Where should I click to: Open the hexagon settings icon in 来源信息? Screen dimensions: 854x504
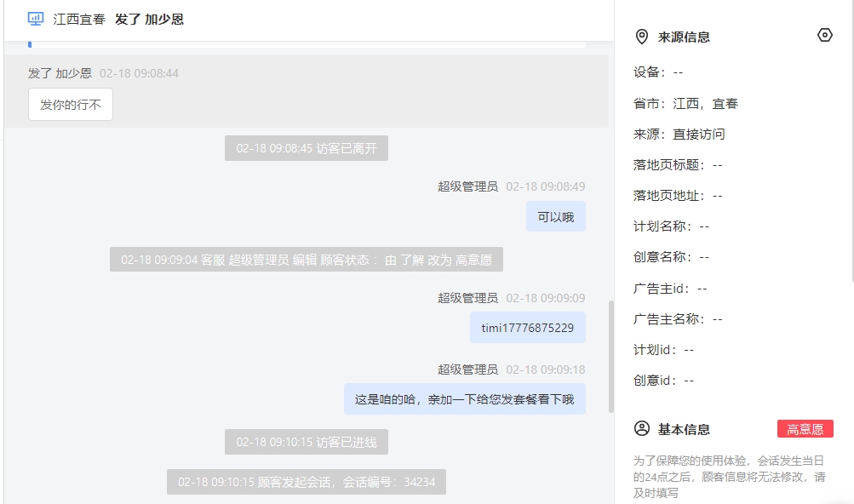824,36
